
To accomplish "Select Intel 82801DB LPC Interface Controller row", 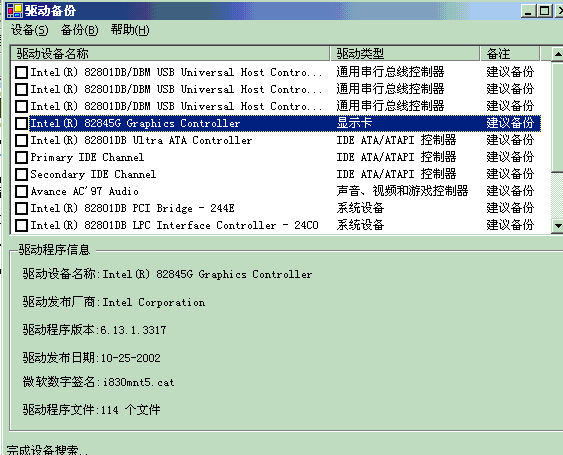I will [x=285, y=225].
